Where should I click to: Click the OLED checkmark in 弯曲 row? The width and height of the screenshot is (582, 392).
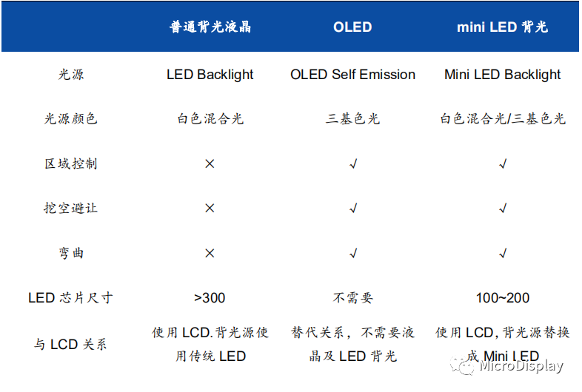coord(353,253)
